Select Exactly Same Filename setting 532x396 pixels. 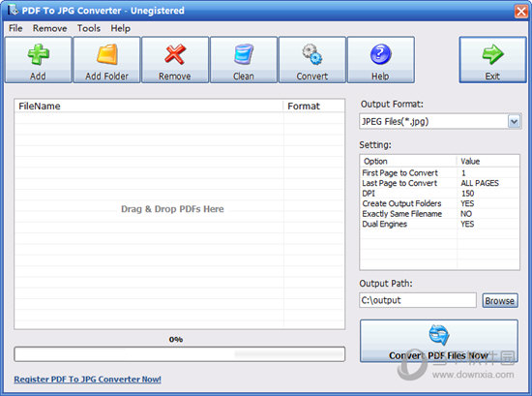point(439,214)
